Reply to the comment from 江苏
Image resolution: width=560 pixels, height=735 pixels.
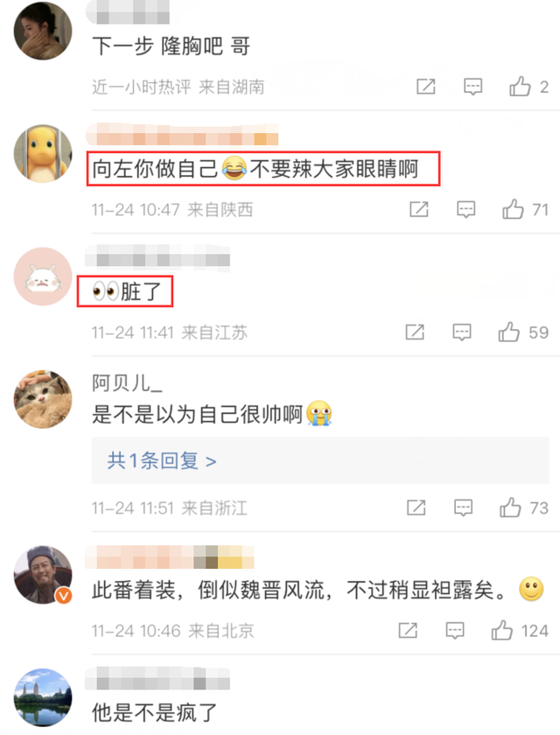tap(462, 332)
